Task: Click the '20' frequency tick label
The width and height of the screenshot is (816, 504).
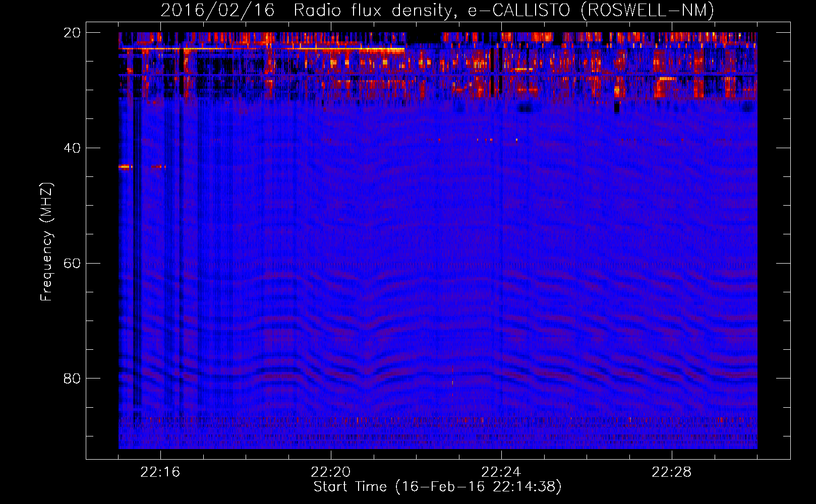Action: click(x=72, y=33)
